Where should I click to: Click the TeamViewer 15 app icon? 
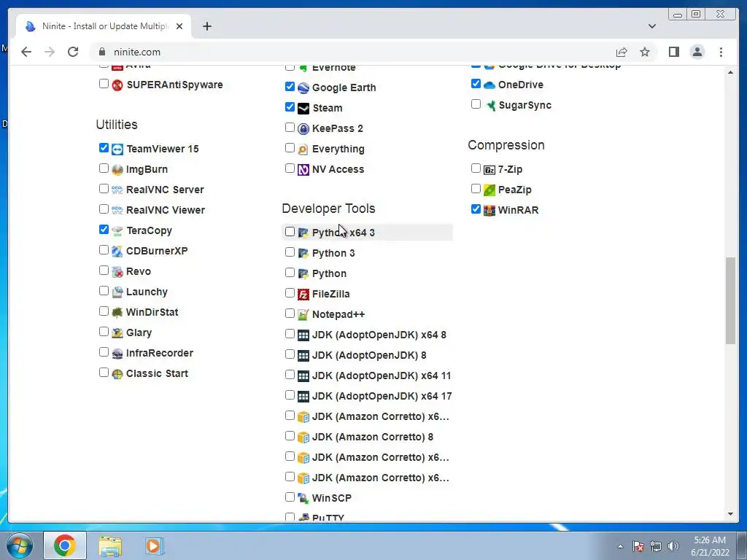(117, 149)
